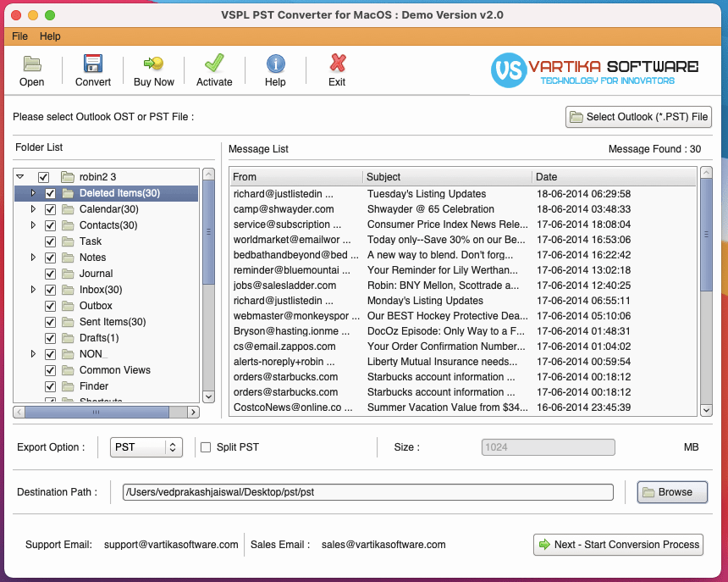Click the Destination Path input field

[368, 492]
